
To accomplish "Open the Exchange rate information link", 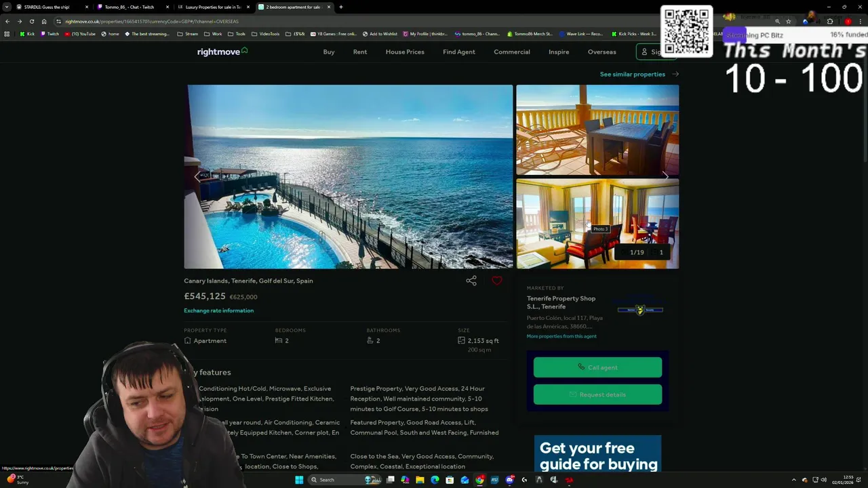I will point(218,310).
